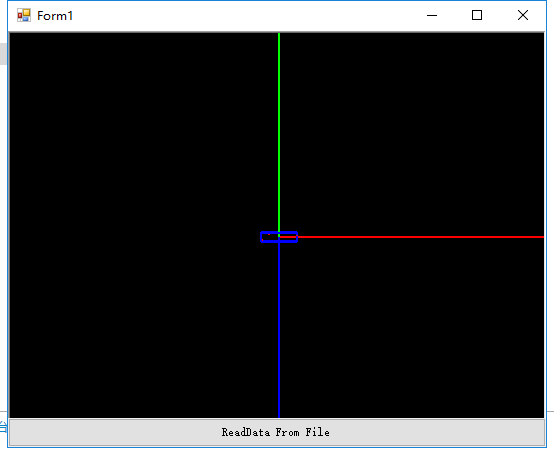Click the red segment inside the blue rectangle

(288, 237)
